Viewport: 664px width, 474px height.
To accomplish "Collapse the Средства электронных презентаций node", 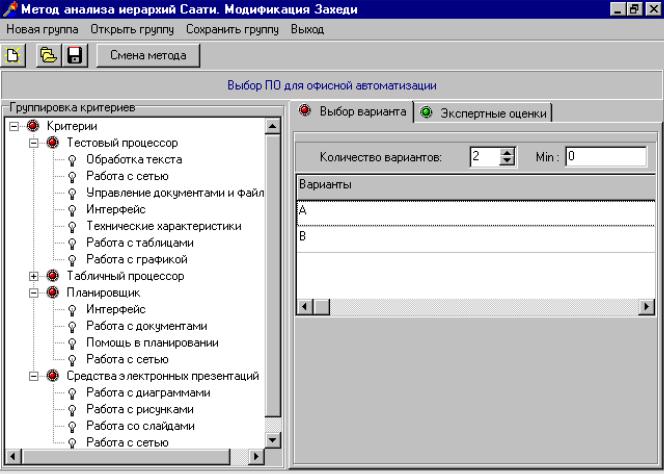I will pyautogui.click(x=35, y=376).
